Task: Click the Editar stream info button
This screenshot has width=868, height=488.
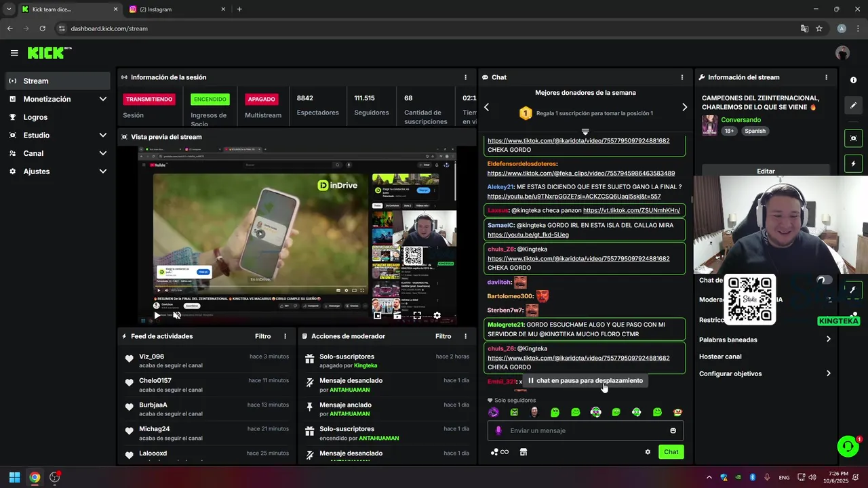Action: (766, 171)
